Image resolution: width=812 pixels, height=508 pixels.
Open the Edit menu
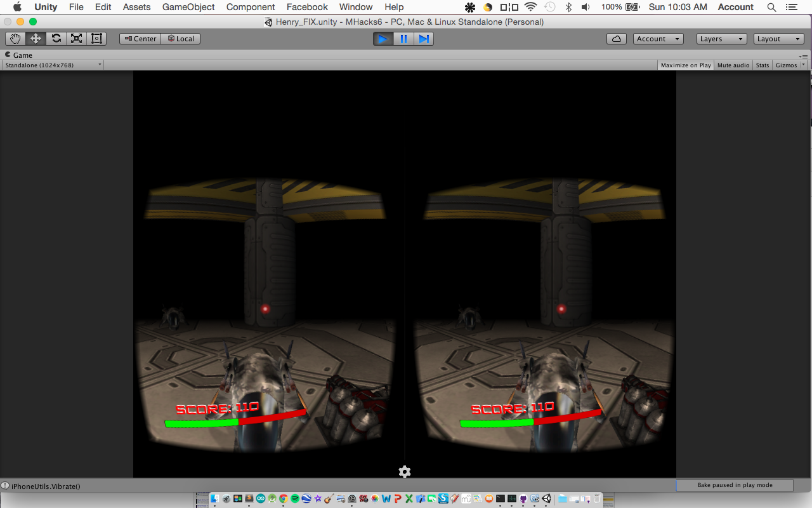[103, 7]
